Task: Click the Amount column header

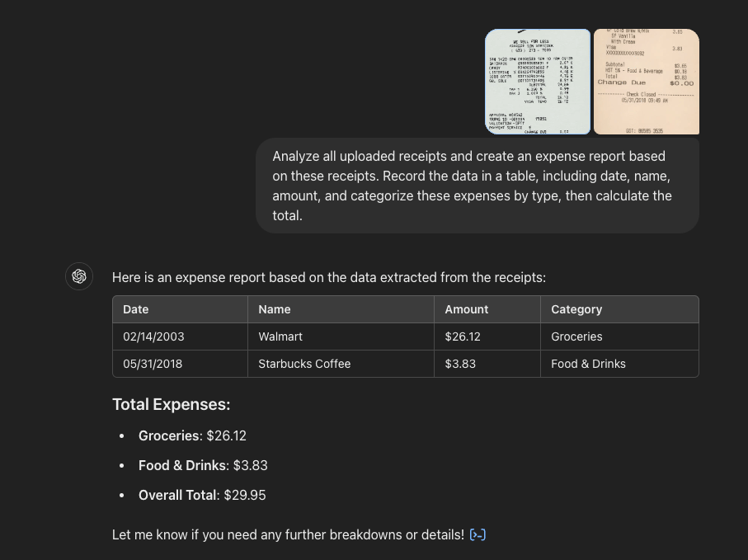Action: pos(487,309)
